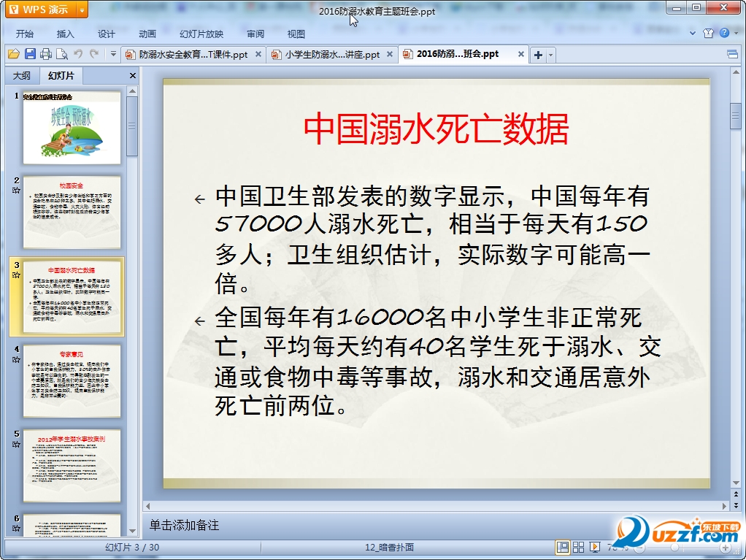Click the zoom slider handle

coord(674,548)
